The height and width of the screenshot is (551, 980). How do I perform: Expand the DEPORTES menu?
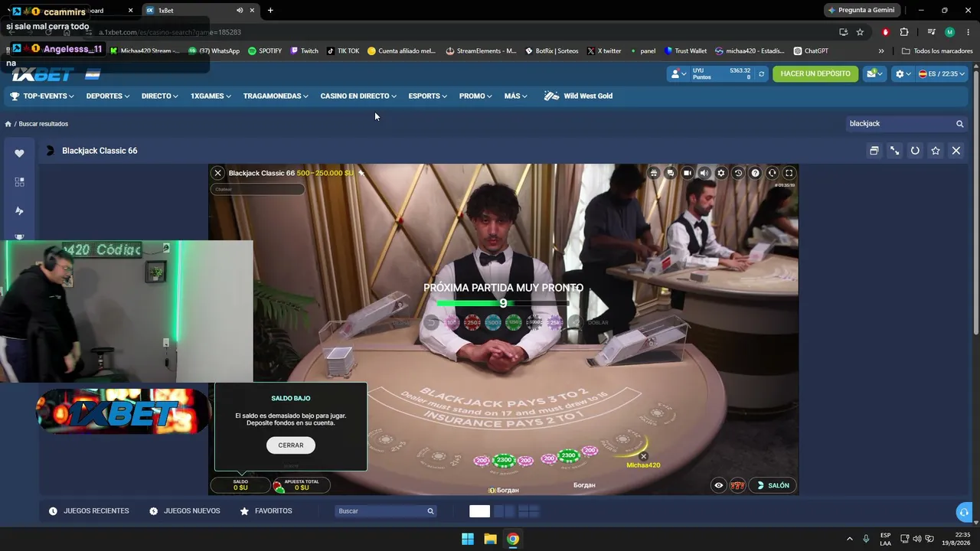pyautogui.click(x=108, y=96)
